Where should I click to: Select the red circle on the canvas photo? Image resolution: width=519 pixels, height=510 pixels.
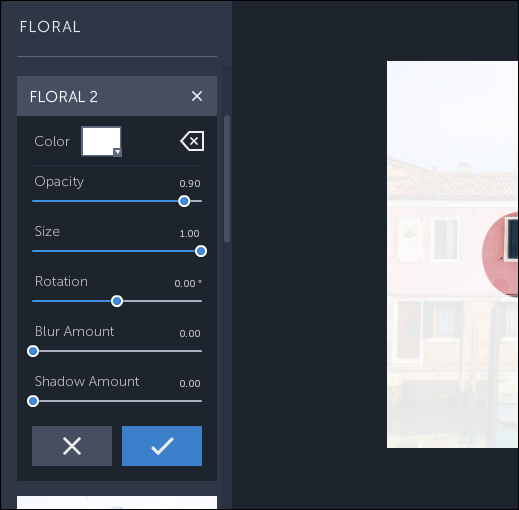click(500, 254)
